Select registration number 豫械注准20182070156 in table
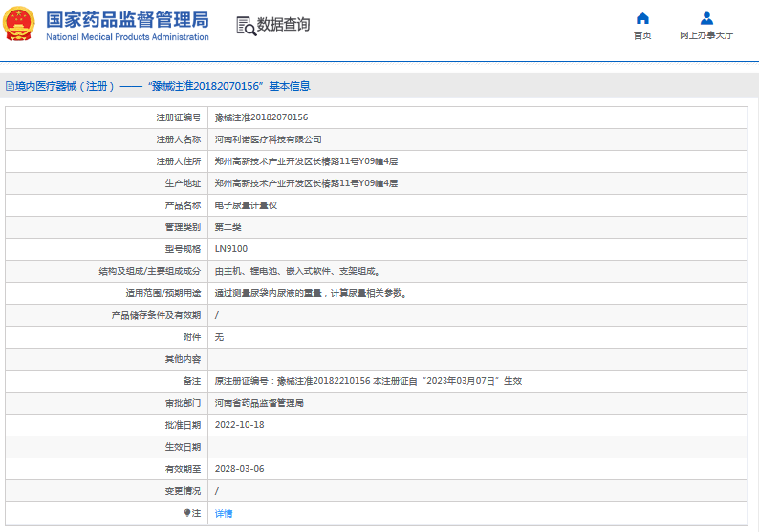Image resolution: width=759 pixels, height=532 pixels. [x=261, y=117]
